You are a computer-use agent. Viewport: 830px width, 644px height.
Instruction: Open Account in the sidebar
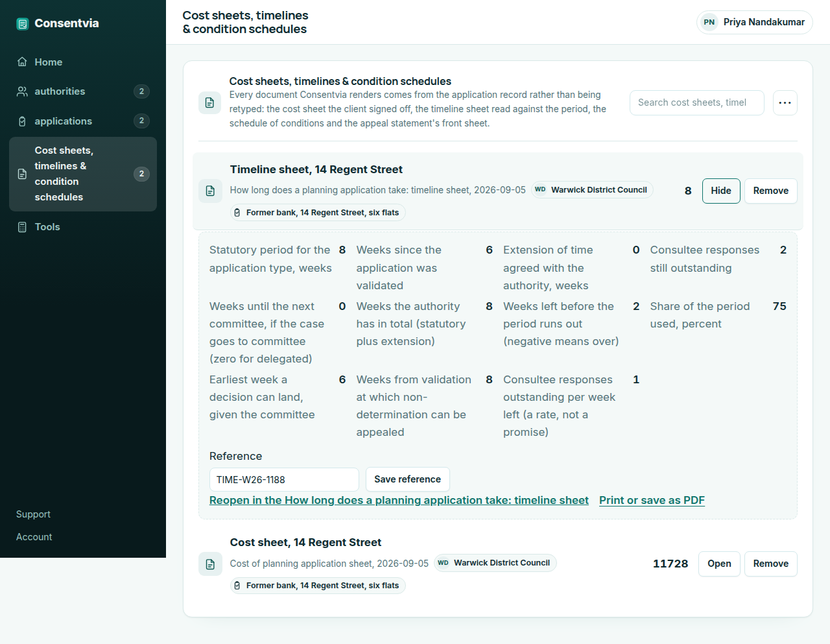(34, 537)
